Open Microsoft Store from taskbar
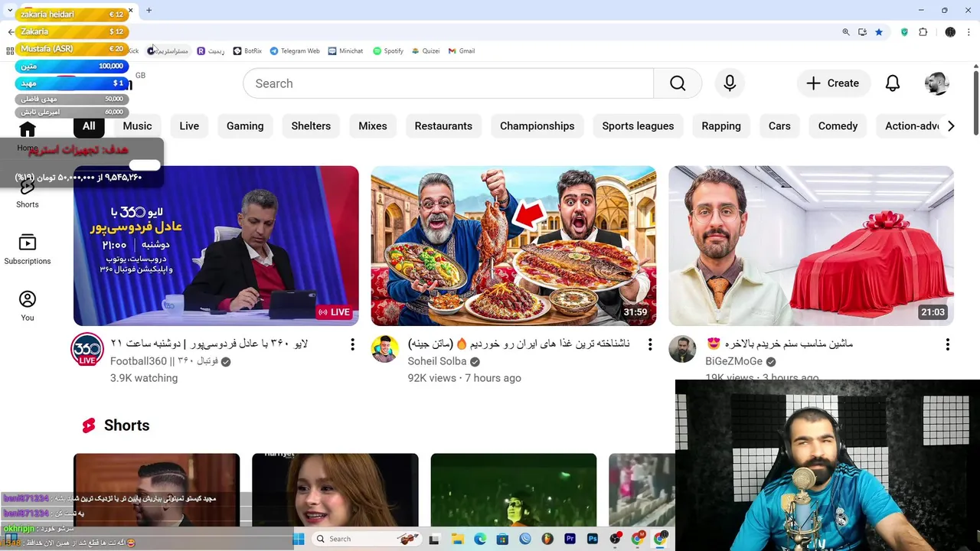 (x=502, y=539)
